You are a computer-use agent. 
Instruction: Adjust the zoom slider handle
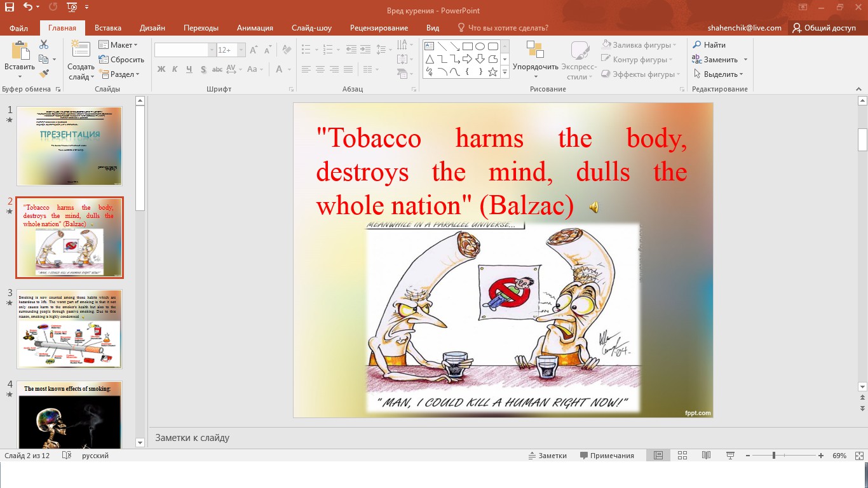[x=773, y=456]
